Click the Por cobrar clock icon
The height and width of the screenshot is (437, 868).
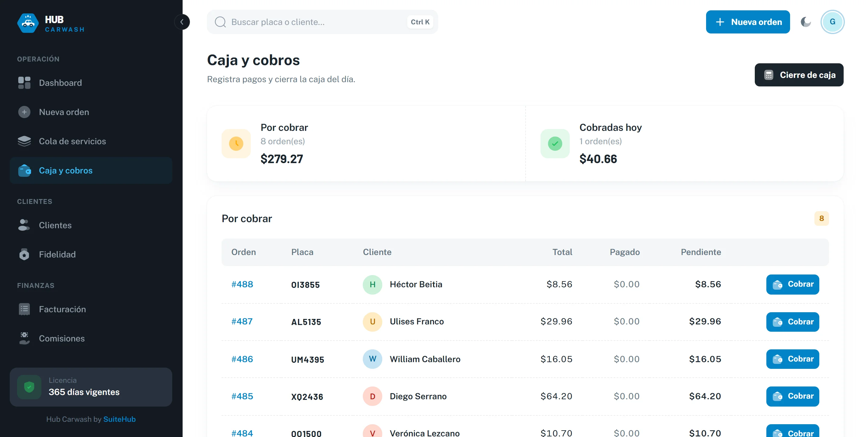(236, 144)
